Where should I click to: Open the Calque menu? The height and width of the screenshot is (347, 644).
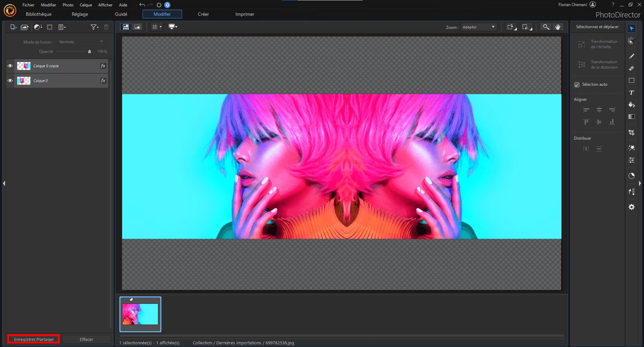point(86,5)
